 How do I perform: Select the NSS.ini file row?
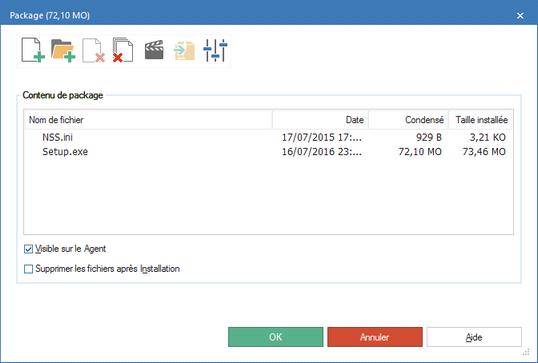[268, 137]
